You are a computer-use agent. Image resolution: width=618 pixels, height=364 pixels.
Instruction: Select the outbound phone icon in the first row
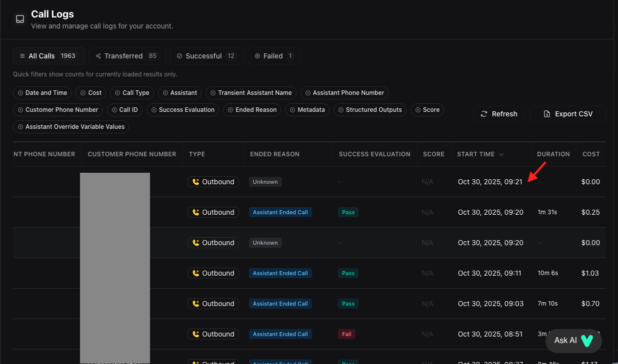(195, 181)
